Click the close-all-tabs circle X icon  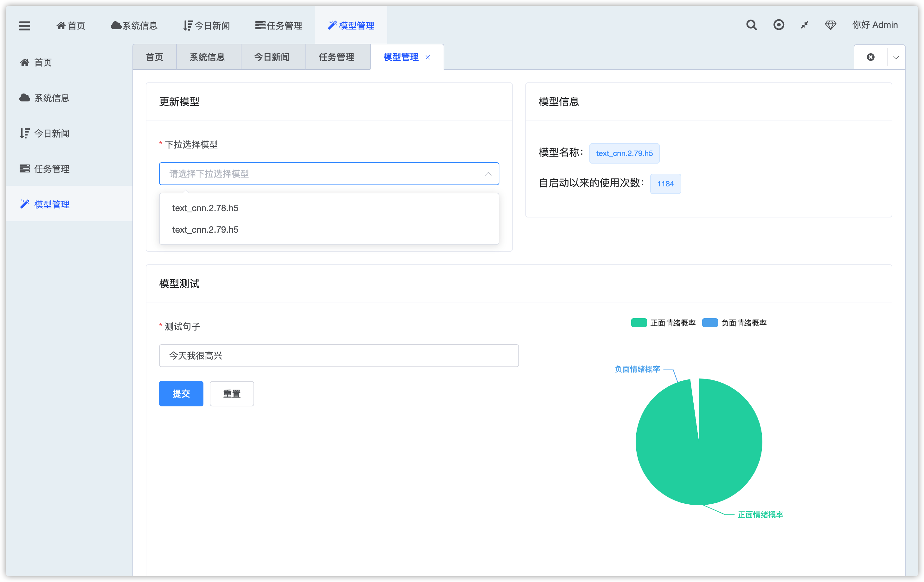pos(871,57)
